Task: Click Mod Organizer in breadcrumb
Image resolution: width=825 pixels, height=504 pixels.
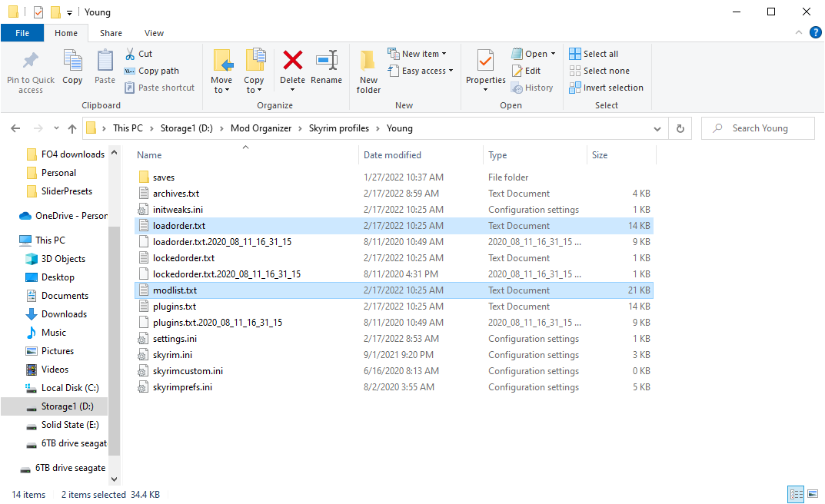Action: point(261,128)
